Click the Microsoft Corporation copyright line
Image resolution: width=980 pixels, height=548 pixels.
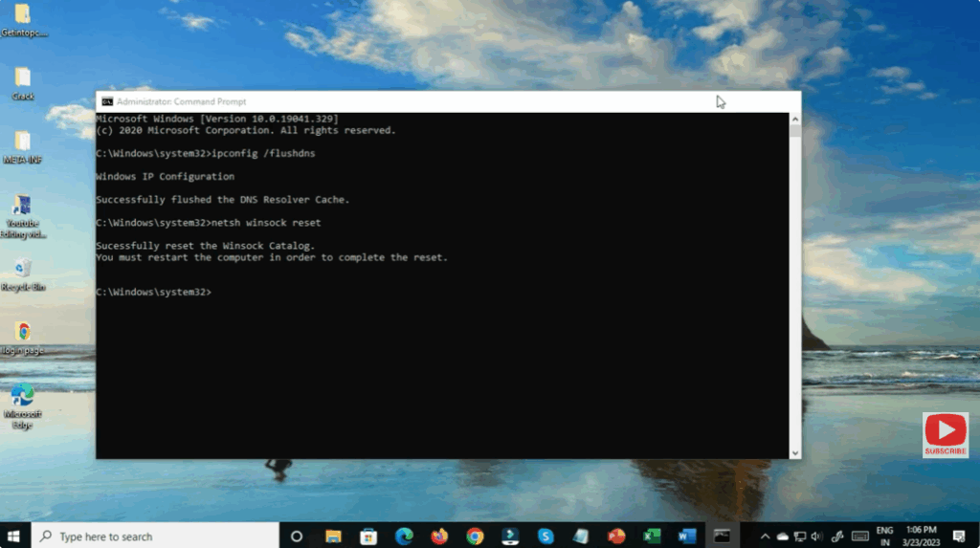[246, 131]
